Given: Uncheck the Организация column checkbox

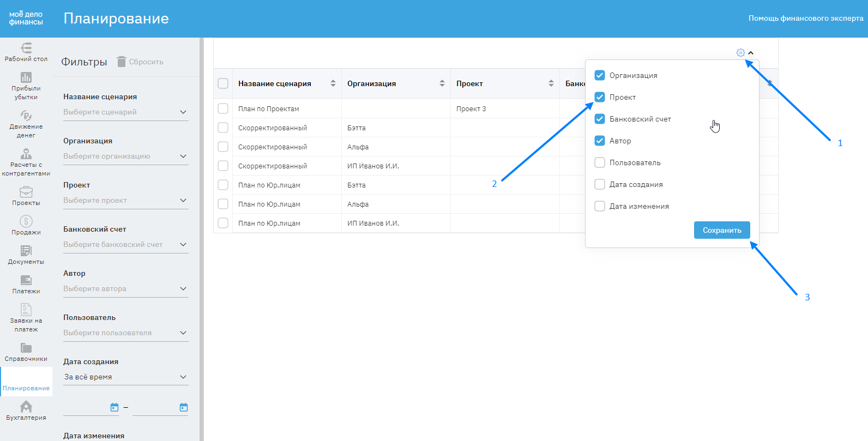Looking at the screenshot, I should coord(600,75).
